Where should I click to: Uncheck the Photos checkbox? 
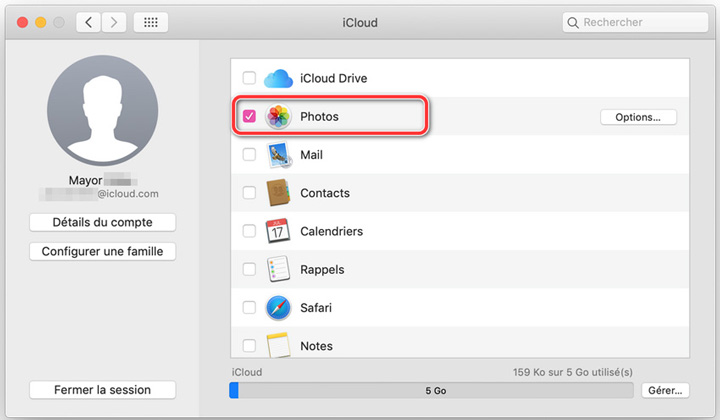(x=249, y=117)
